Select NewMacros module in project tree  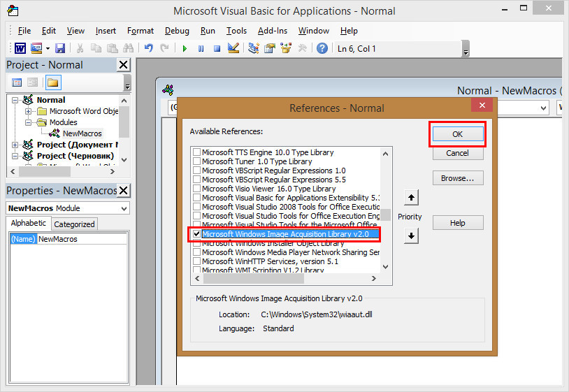pos(82,133)
